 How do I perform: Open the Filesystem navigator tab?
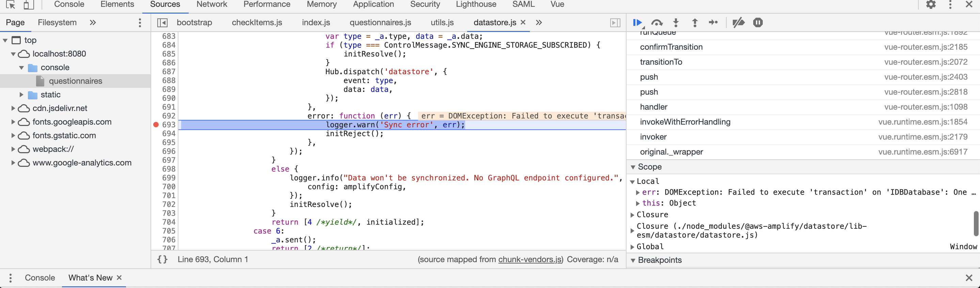coord(57,23)
